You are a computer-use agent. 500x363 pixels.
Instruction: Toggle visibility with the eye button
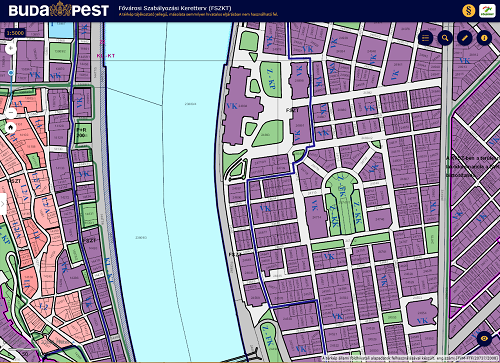click(484, 339)
